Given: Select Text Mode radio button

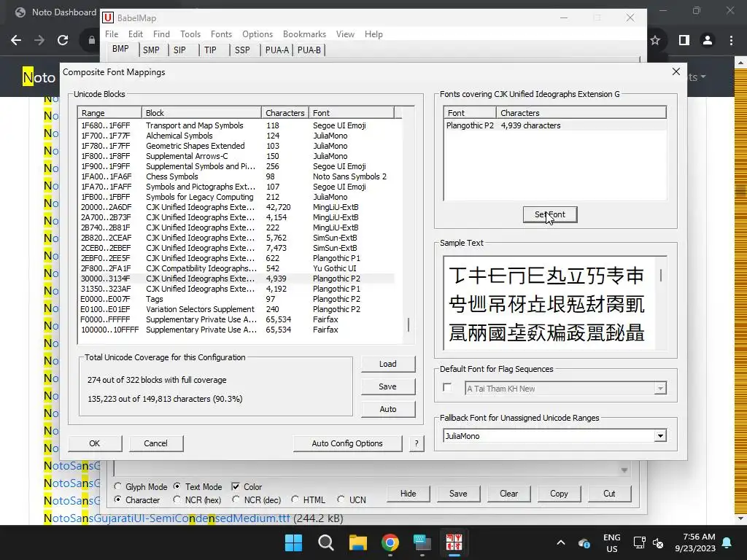Looking at the screenshot, I should (x=177, y=486).
